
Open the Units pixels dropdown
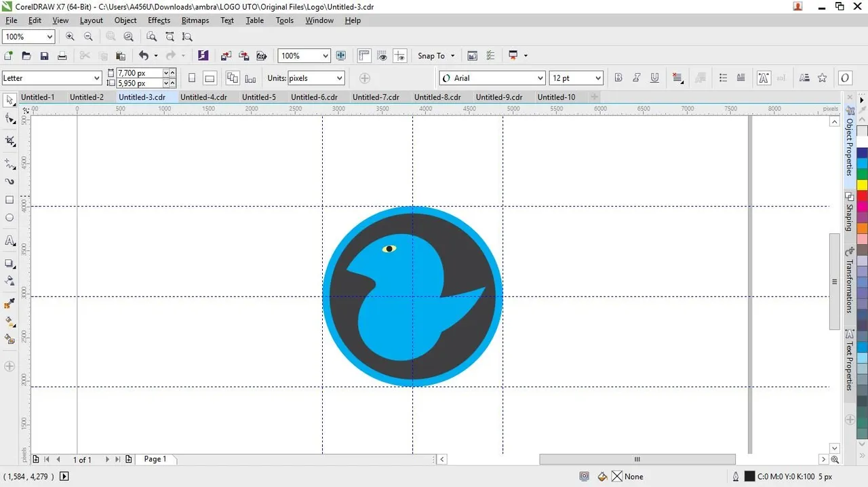tap(340, 78)
